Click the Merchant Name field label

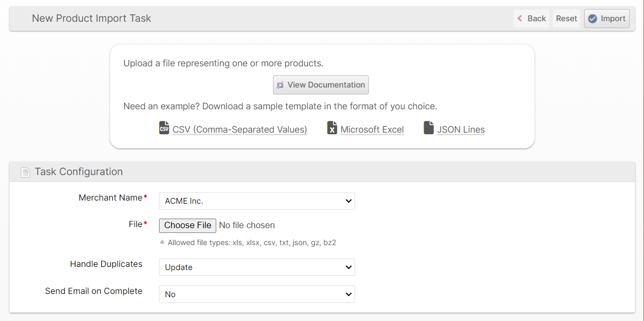111,198
